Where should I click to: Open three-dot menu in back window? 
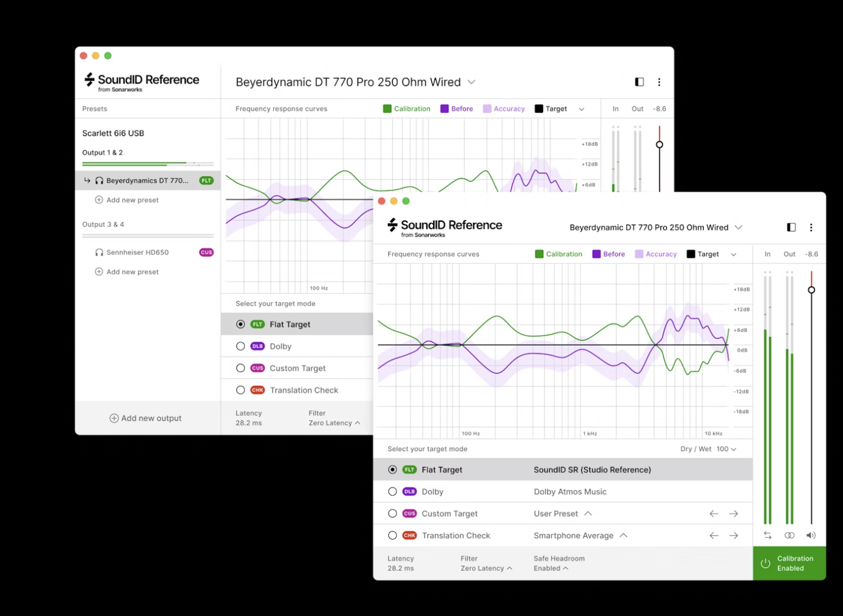(659, 82)
